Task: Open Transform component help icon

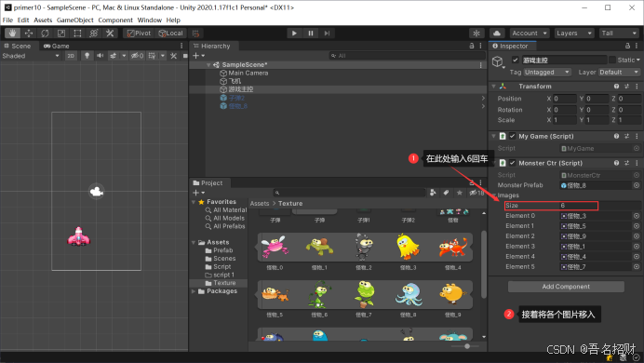Action: pyautogui.click(x=616, y=87)
